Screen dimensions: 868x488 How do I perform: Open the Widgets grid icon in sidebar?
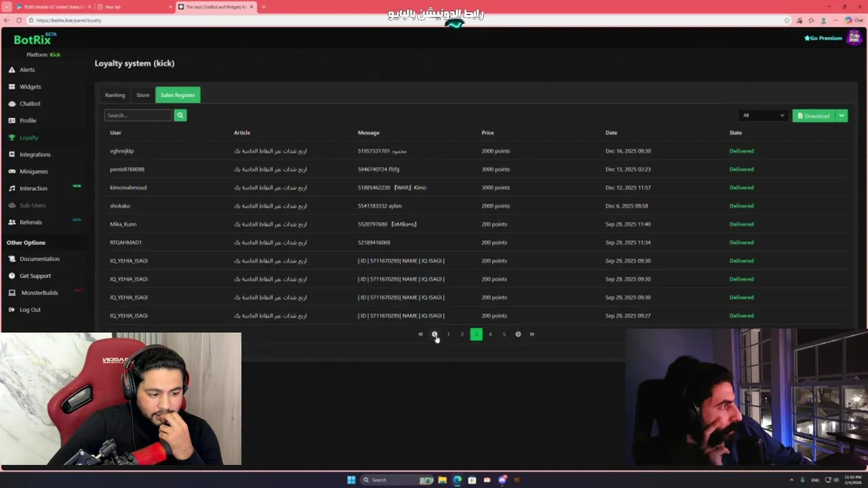[x=12, y=87]
